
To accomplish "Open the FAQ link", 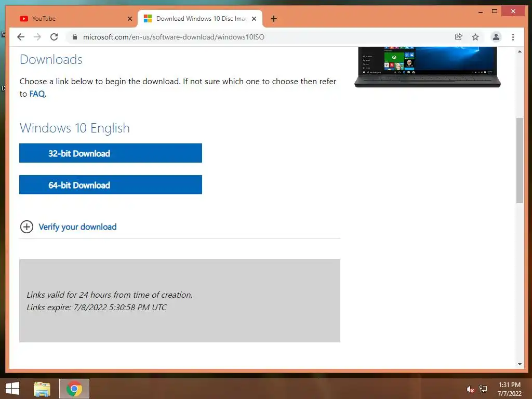I will coord(37,94).
